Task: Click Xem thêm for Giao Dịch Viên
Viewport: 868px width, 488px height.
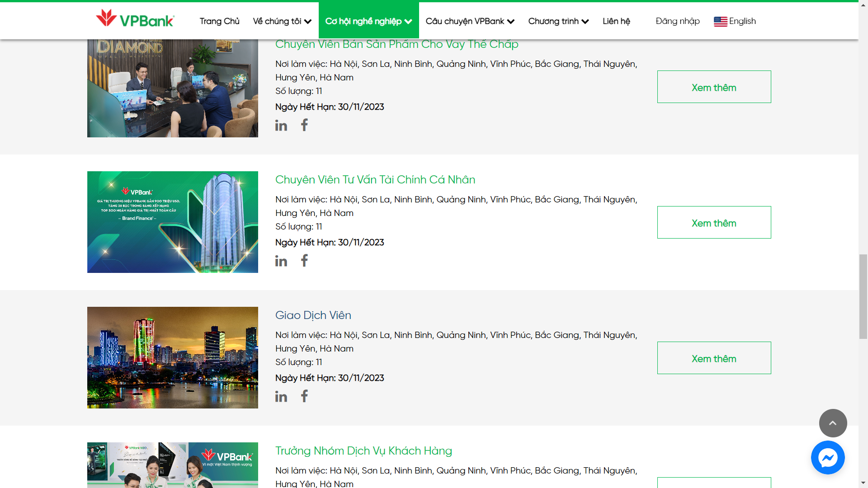Action: (x=714, y=358)
